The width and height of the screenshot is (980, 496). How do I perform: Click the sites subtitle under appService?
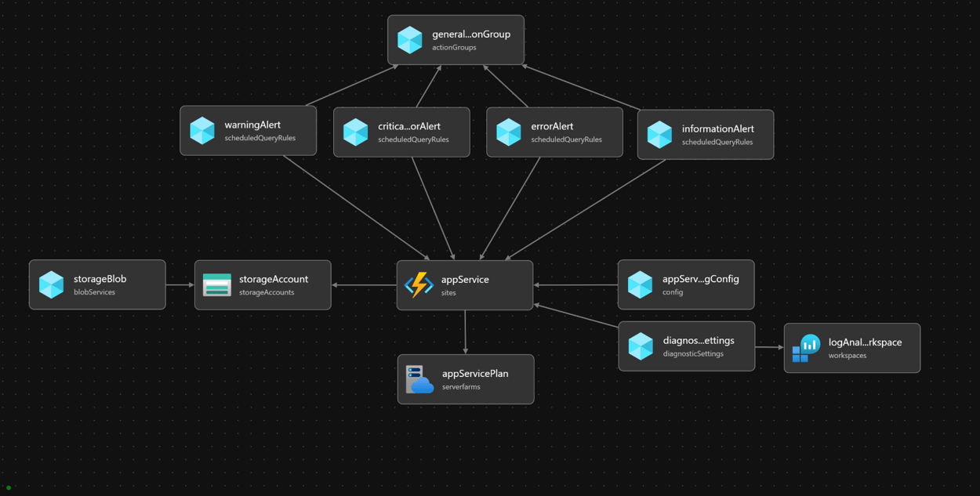pos(448,293)
